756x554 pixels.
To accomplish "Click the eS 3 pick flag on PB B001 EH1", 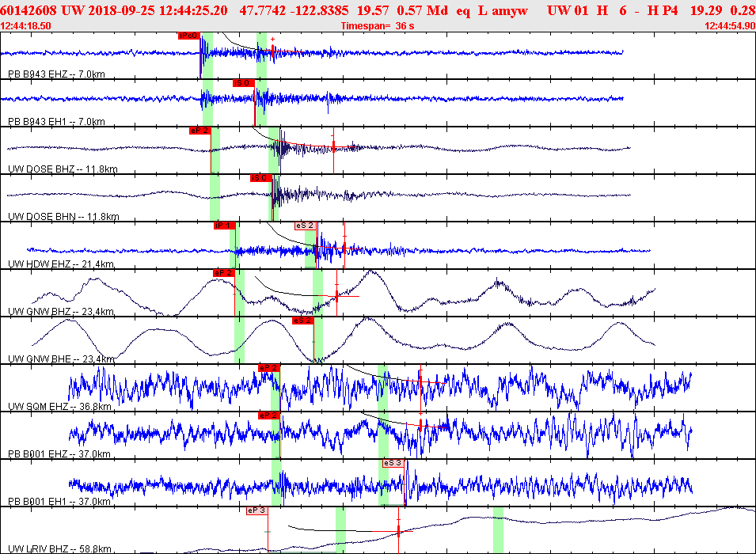I will click(x=393, y=463).
